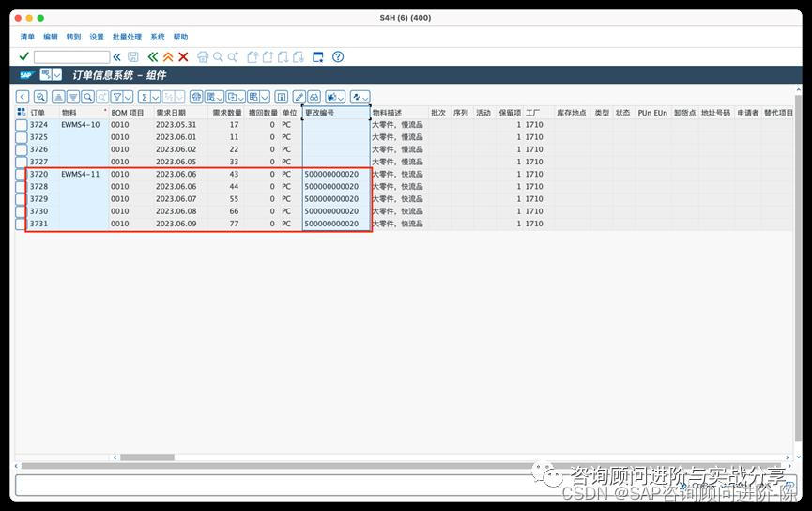Open the 帮助 menu

tap(180, 37)
